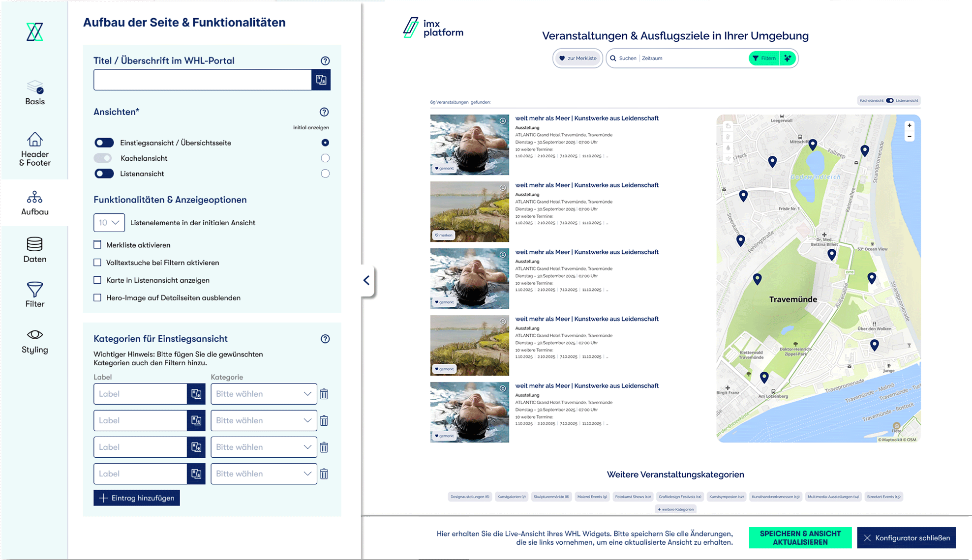Switch to the Styling section in the sidebar
972x560 pixels.
point(34,341)
